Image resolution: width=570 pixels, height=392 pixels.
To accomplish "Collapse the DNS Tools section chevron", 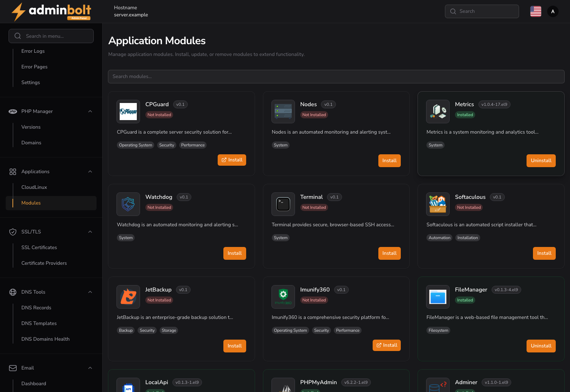I will (90, 292).
